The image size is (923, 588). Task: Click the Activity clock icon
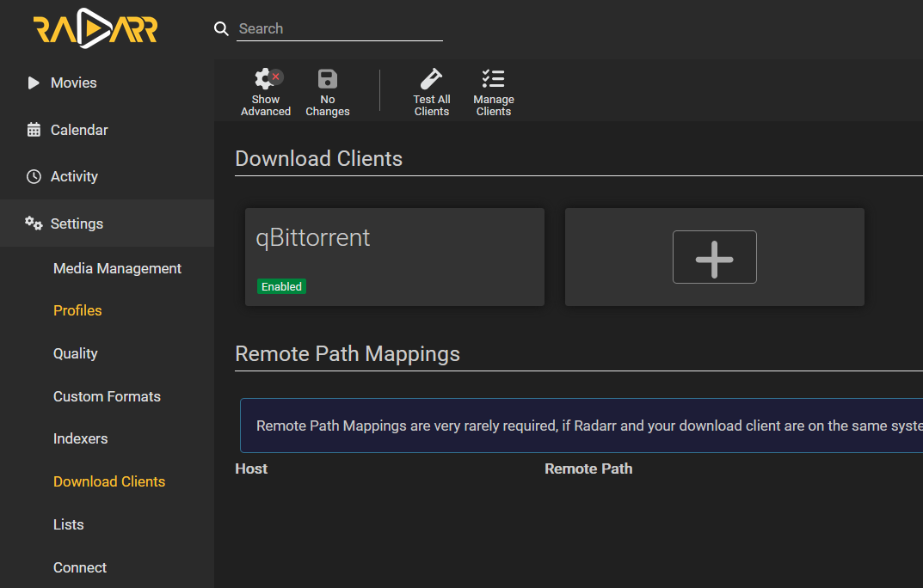(x=34, y=176)
